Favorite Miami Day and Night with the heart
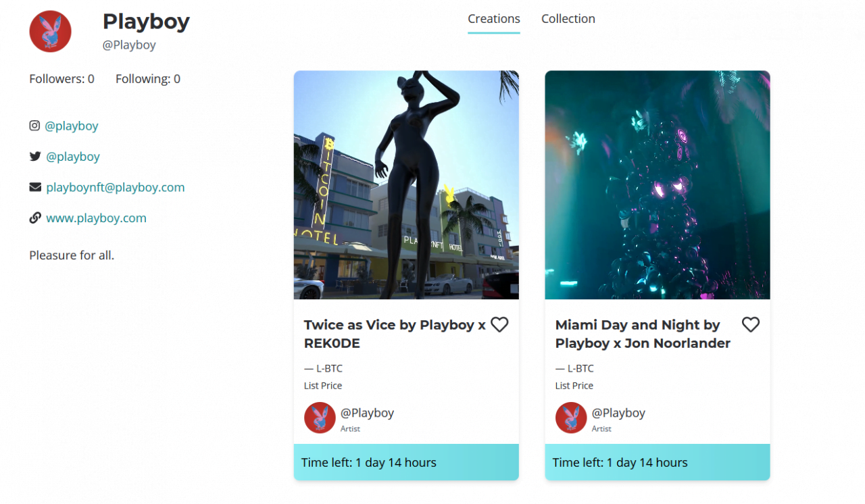Screen dimensions: 865x504 [751, 325]
